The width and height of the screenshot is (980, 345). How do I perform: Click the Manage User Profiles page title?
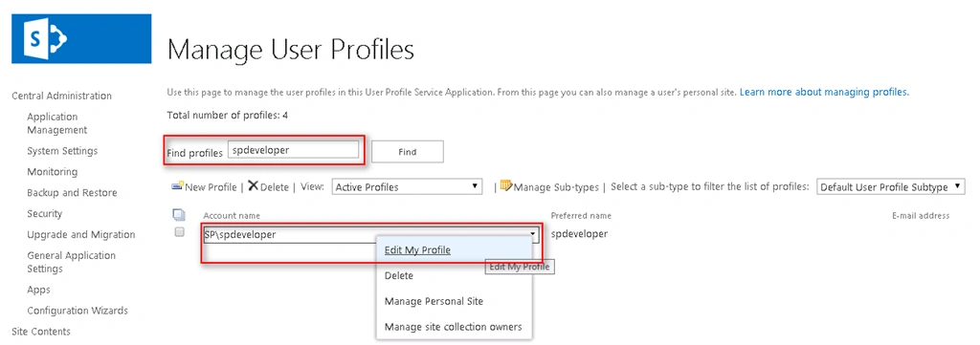(291, 50)
